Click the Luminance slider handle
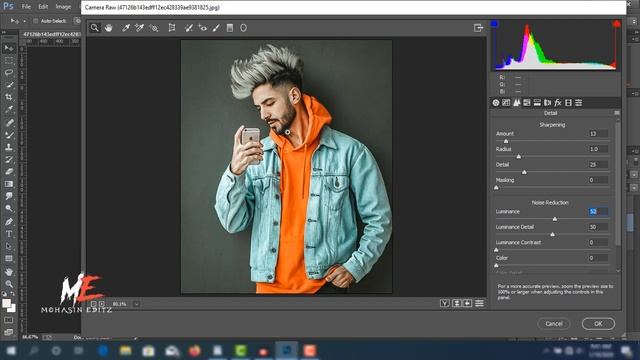 [x=555, y=219]
